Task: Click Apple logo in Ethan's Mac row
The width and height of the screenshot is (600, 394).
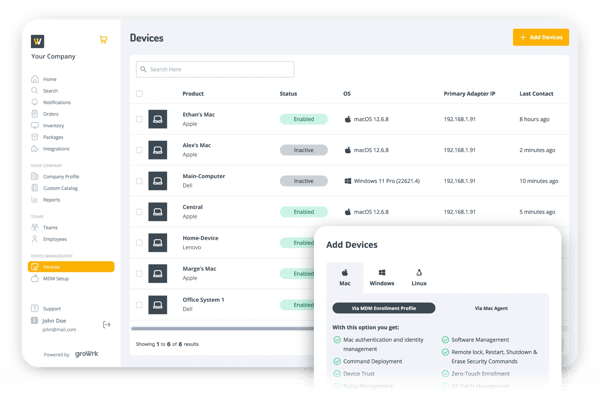Action: click(x=347, y=119)
